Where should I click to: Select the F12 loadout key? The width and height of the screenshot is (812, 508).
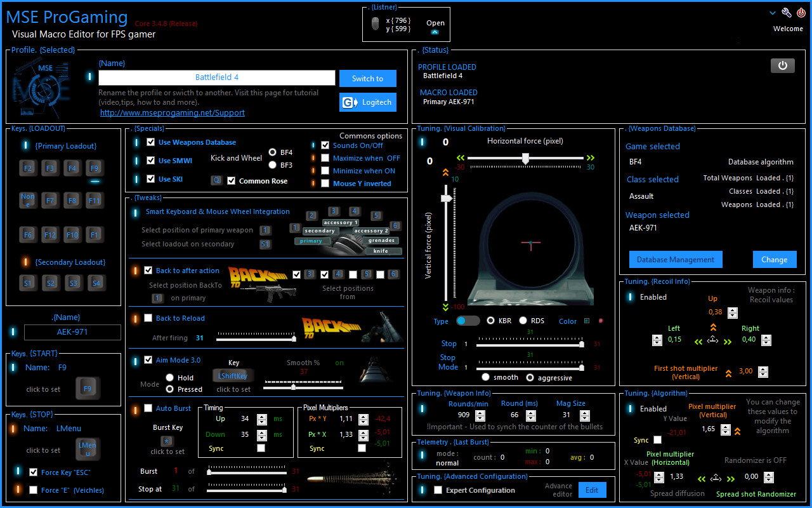point(50,234)
